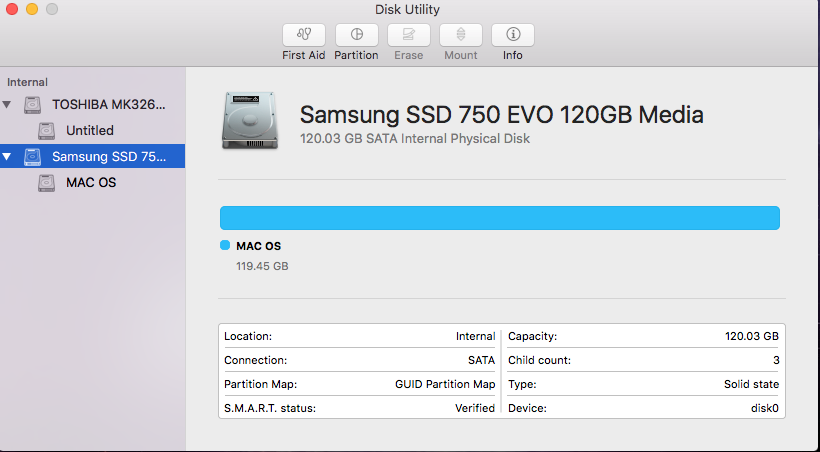Screen dimensions: 820x452
Task: Click the blue partition usage bar
Action: point(499,218)
